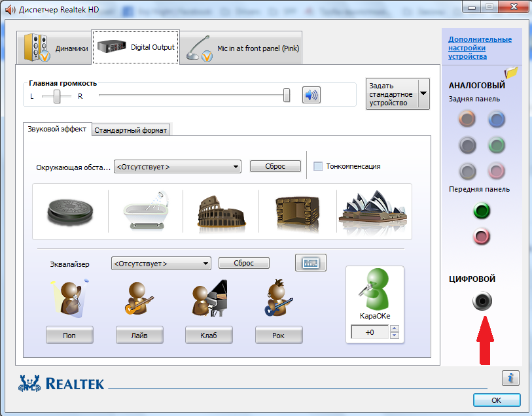
Task: Switch to the Динамики tab
Action: 54,48
